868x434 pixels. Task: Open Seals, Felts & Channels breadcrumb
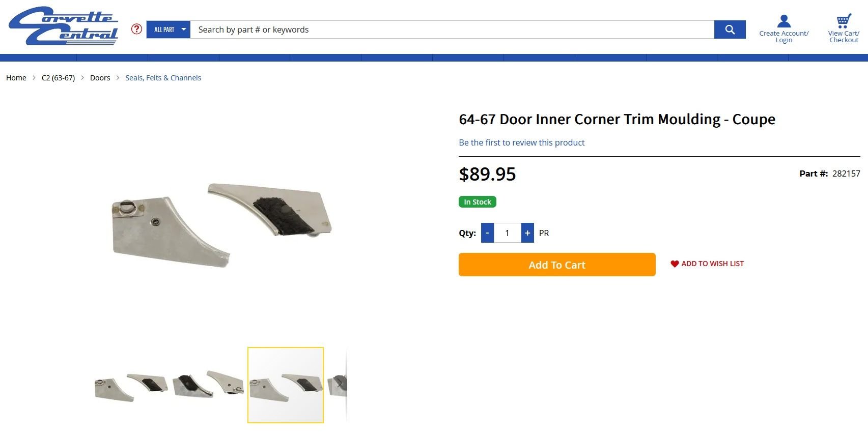point(163,78)
